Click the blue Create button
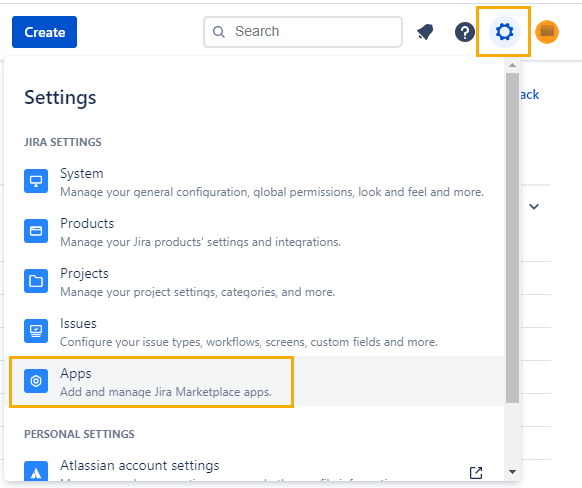 (44, 32)
